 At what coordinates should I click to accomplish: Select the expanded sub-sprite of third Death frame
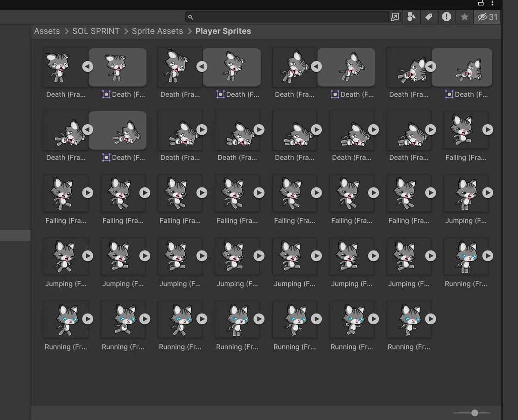point(346,67)
